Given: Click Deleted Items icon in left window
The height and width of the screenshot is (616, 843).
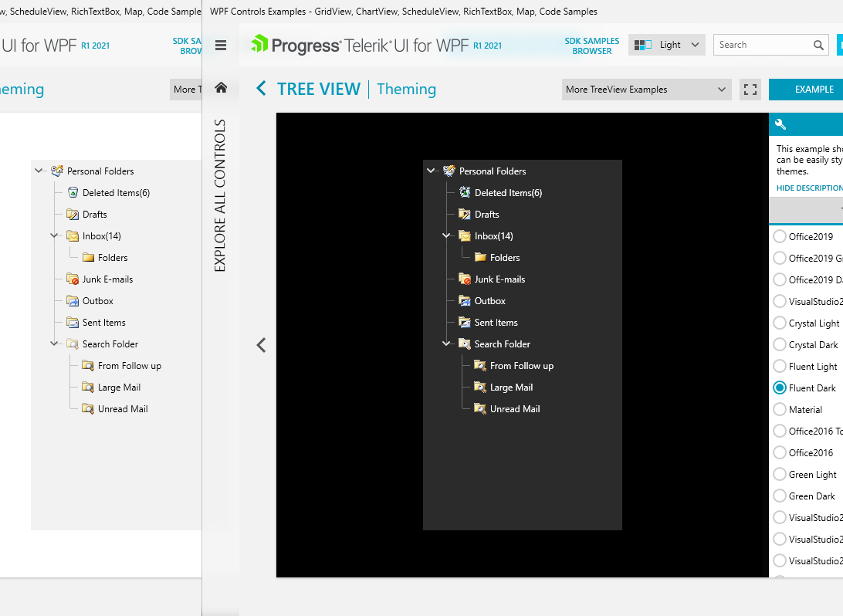Looking at the screenshot, I should point(73,192).
